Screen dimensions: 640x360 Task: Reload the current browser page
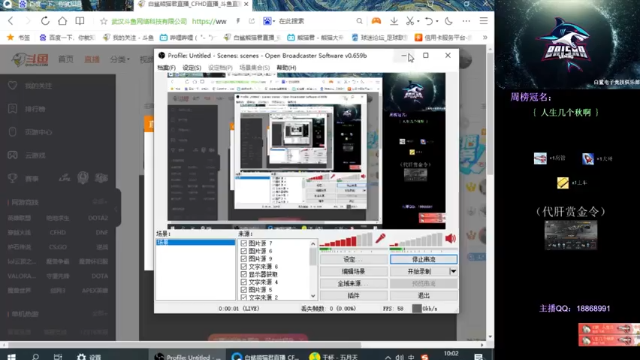[45, 21]
